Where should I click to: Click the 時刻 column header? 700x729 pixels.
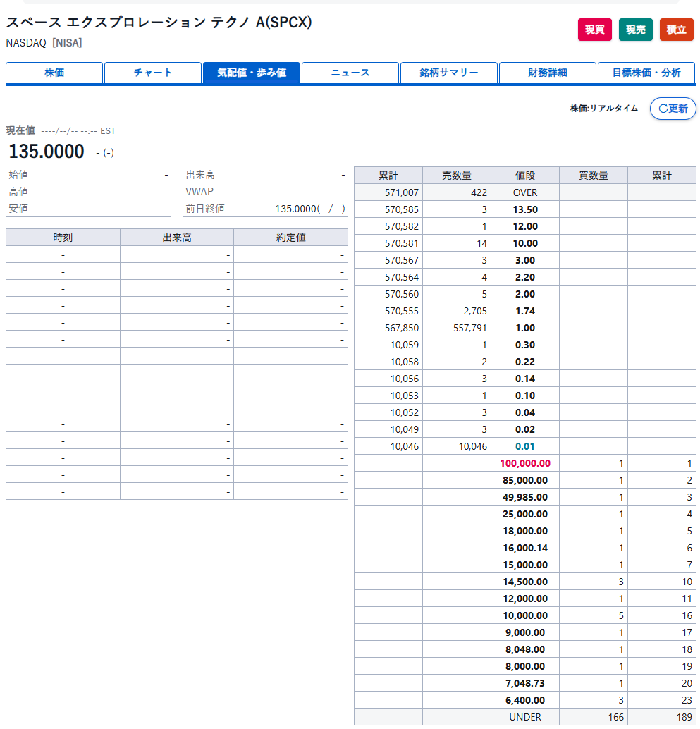(63, 238)
